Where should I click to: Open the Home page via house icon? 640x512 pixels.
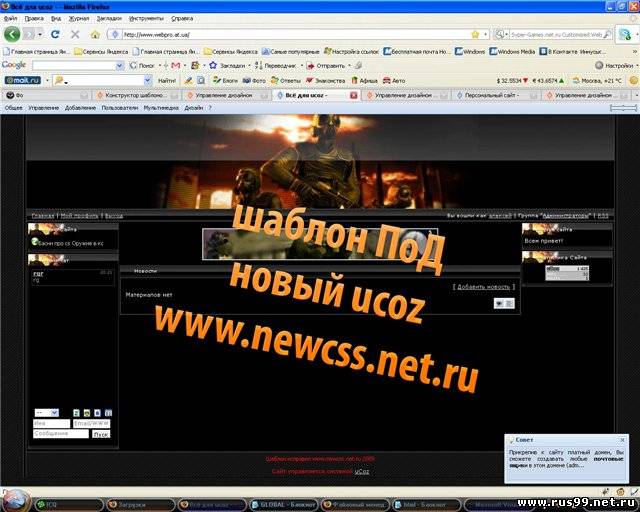tap(95, 35)
